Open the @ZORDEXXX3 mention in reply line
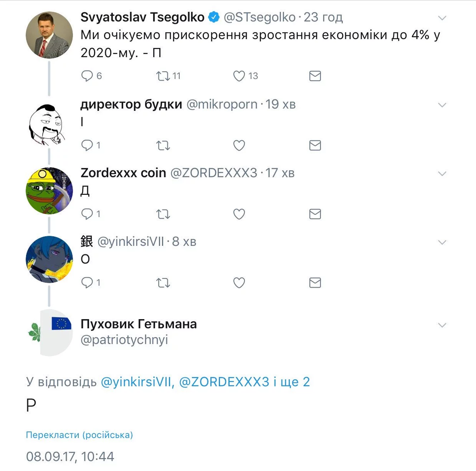This screenshot has height=471, width=476. tap(224, 382)
